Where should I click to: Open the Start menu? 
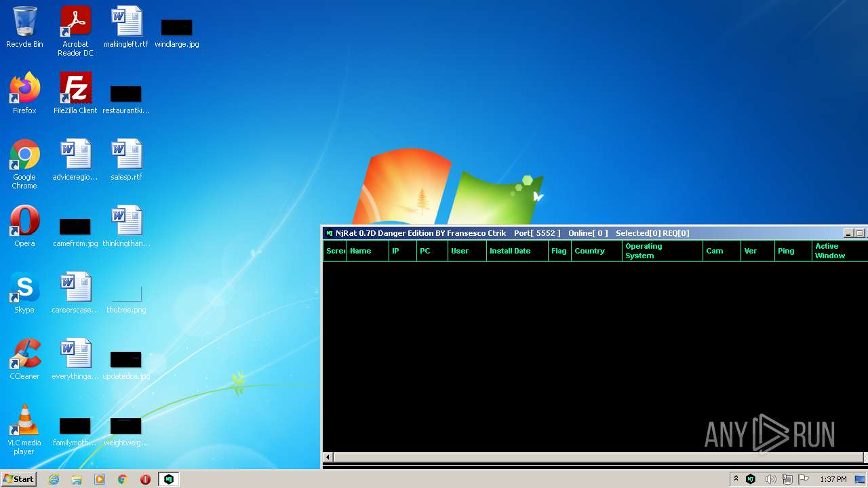click(x=18, y=479)
